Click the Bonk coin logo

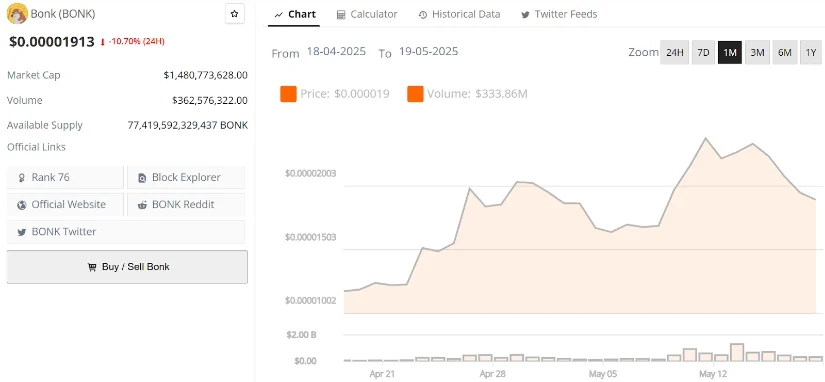17,14
